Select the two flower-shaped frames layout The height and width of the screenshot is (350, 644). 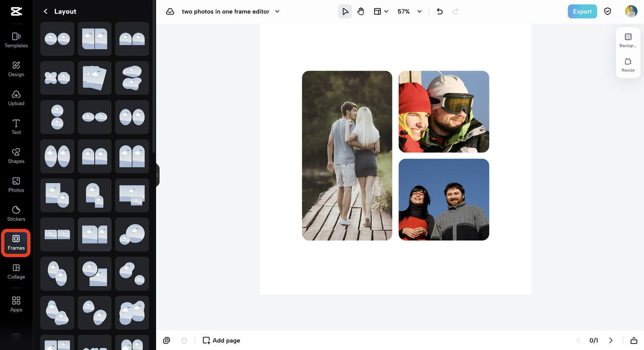(57, 78)
